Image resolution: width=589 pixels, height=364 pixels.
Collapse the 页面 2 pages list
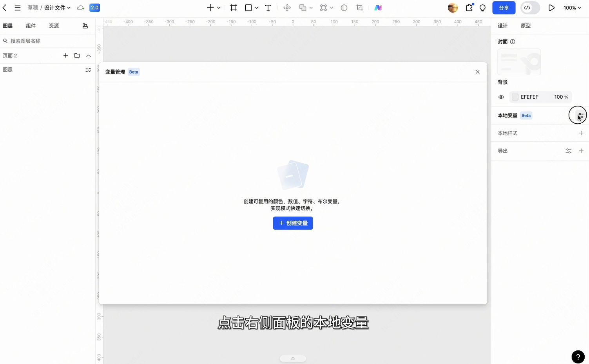89,56
